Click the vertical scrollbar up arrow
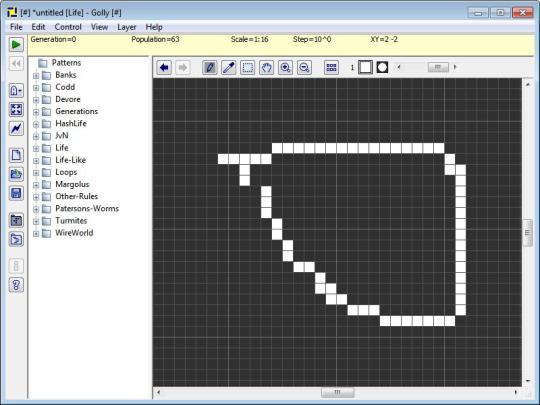The width and height of the screenshot is (540, 405). pos(528,84)
